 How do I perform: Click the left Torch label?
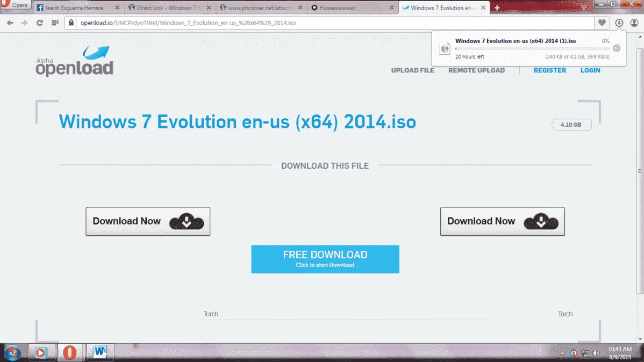point(211,314)
